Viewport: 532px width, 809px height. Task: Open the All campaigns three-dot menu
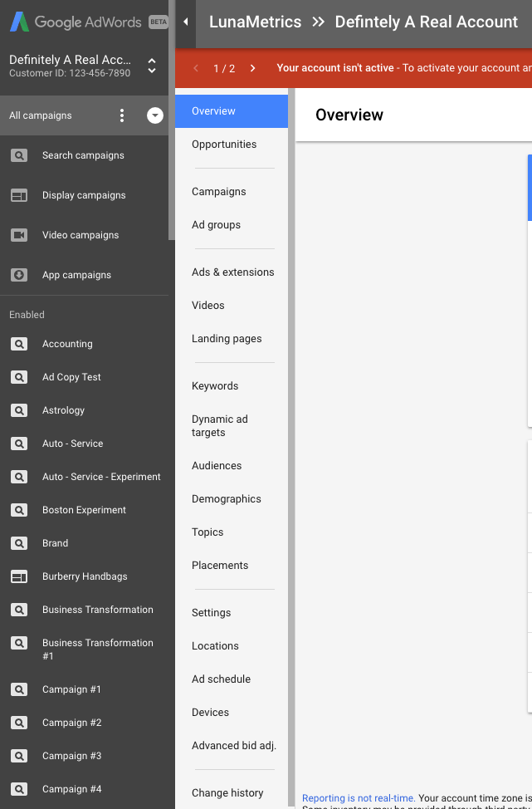[122, 115]
